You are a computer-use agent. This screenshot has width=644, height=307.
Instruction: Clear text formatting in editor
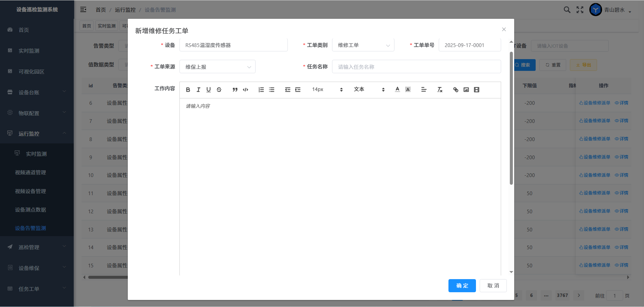(440, 90)
